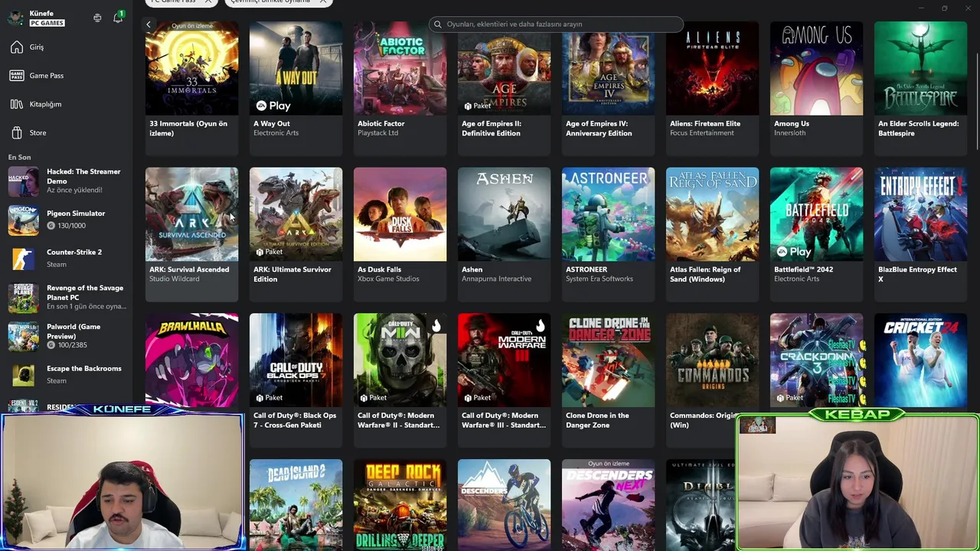Open Cricket 24 game cover
This screenshot has height=551, width=980.
[920, 360]
